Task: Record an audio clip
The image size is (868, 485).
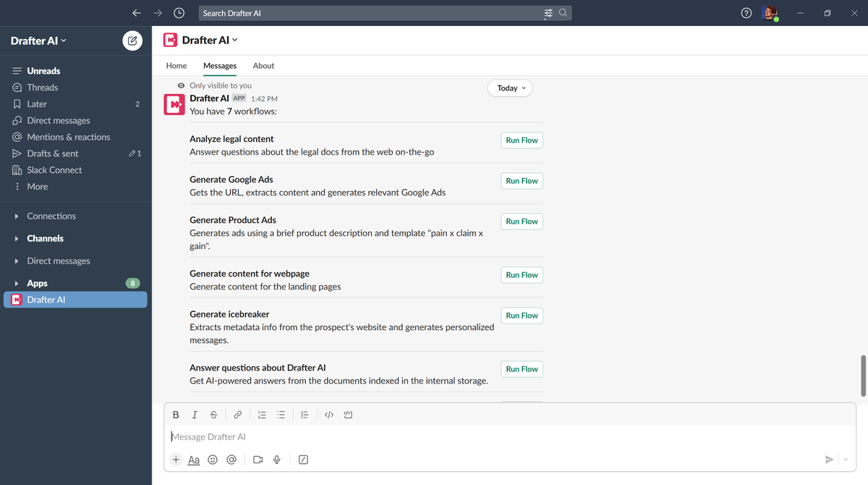Action: click(x=276, y=460)
